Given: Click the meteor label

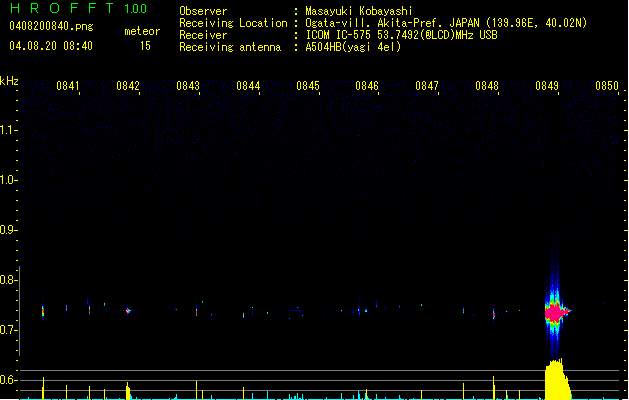Looking at the screenshot, I should pyautogui.click(x=142, y=31).
